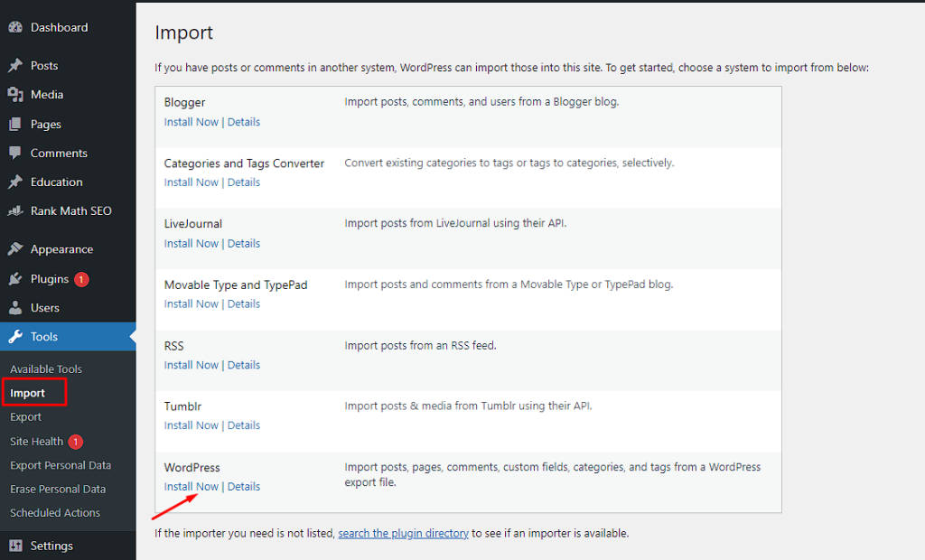The image size is (925, 560).
Task: Install Movable Type and TypePad importer
Action: click(192, 303)
